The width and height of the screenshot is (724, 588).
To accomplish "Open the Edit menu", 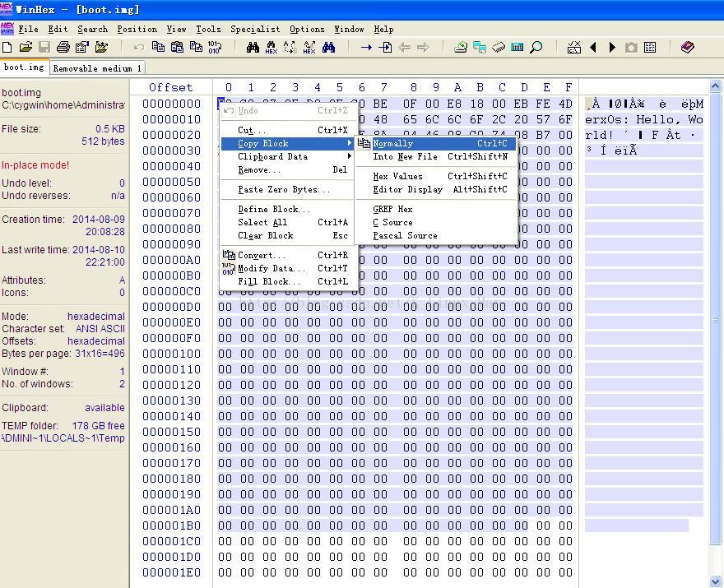I will 58,29.
